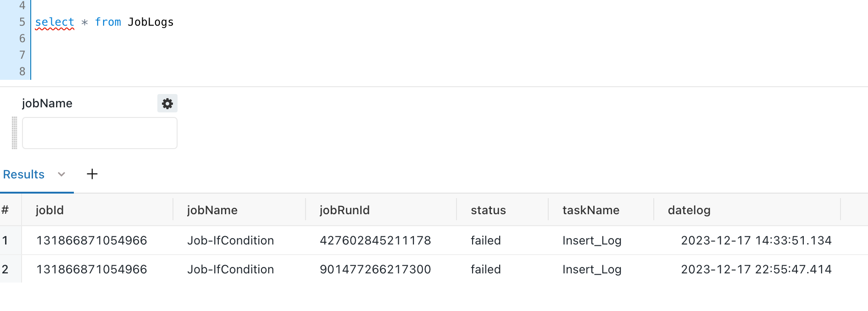Image resolution: width=868 pixels, height=311 pixels.
Task: Switch to the Results tab
Action: (24, 174)
